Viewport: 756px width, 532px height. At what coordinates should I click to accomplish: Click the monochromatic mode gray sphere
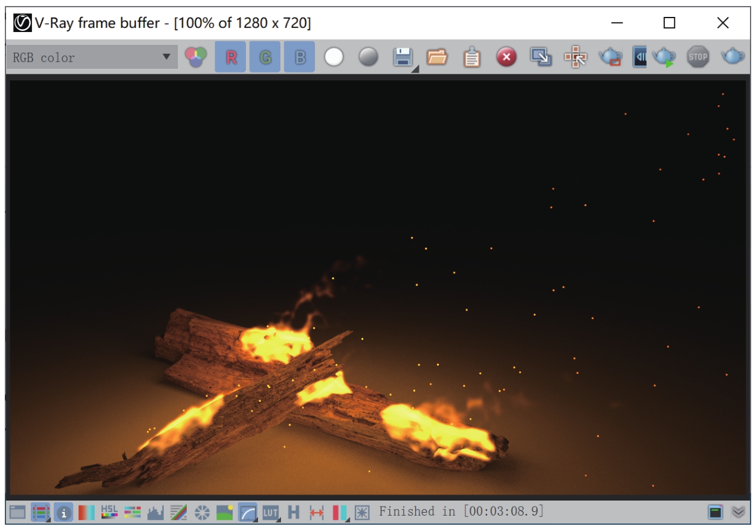coord(368,57)
